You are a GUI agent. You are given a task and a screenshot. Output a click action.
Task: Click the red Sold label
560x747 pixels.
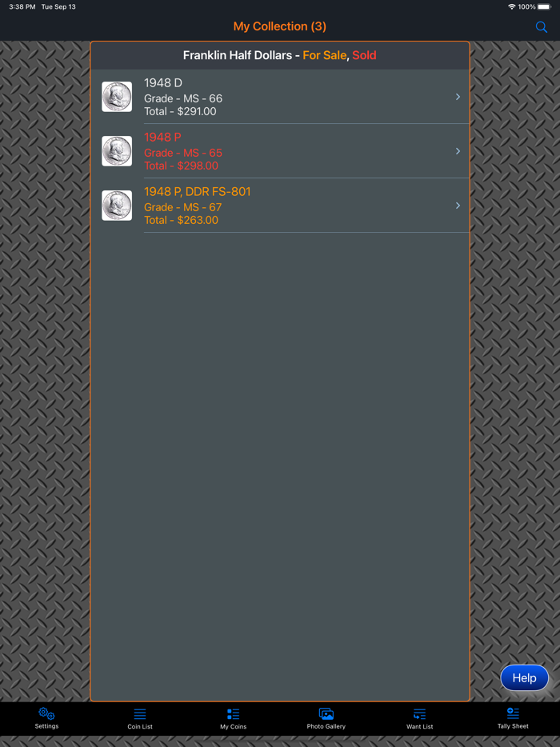coord(364,55)
